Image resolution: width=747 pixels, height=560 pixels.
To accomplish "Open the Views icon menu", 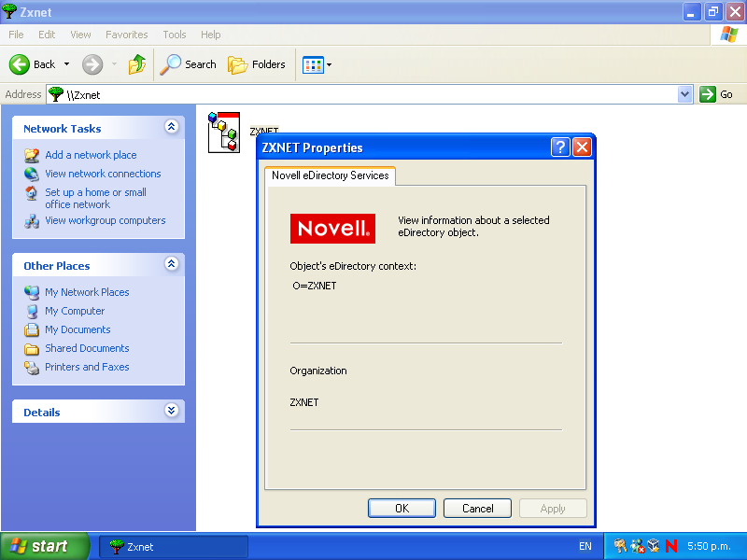I will pos(317,64).
